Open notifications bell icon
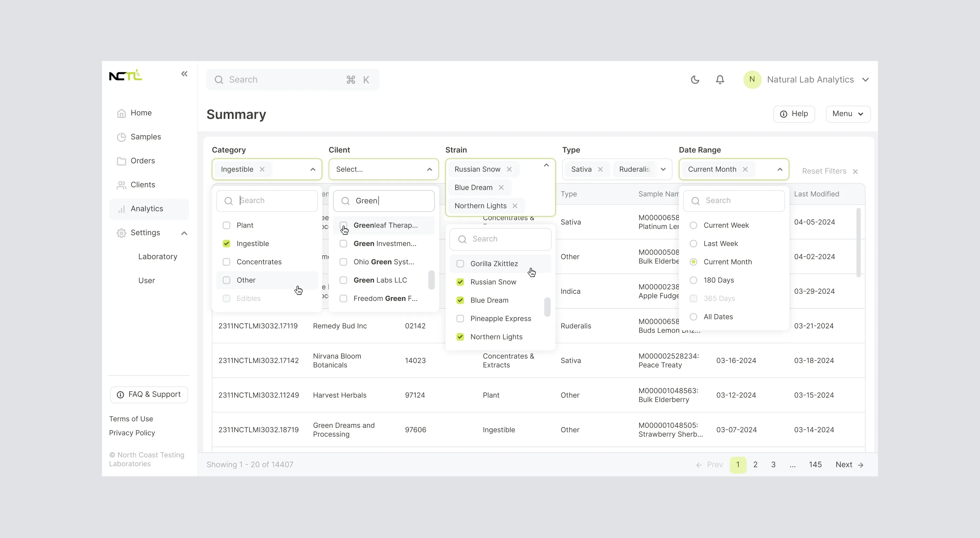The image size is (980, 538). tap(720, 79)
